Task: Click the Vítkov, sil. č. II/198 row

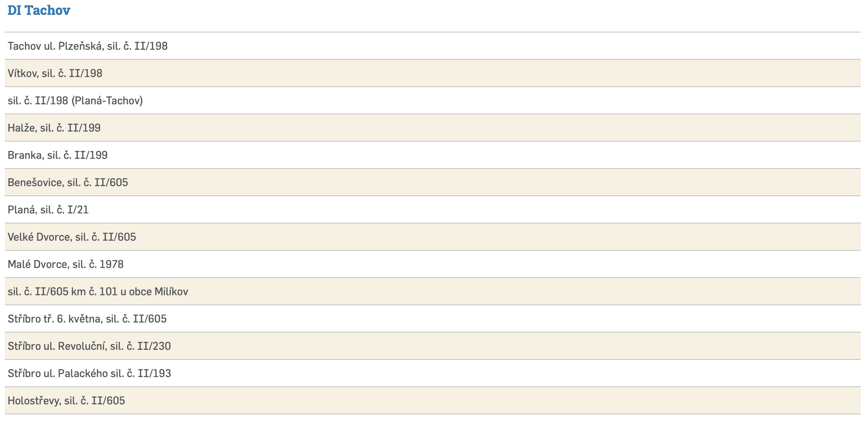Action: click(x=55, y=73)
